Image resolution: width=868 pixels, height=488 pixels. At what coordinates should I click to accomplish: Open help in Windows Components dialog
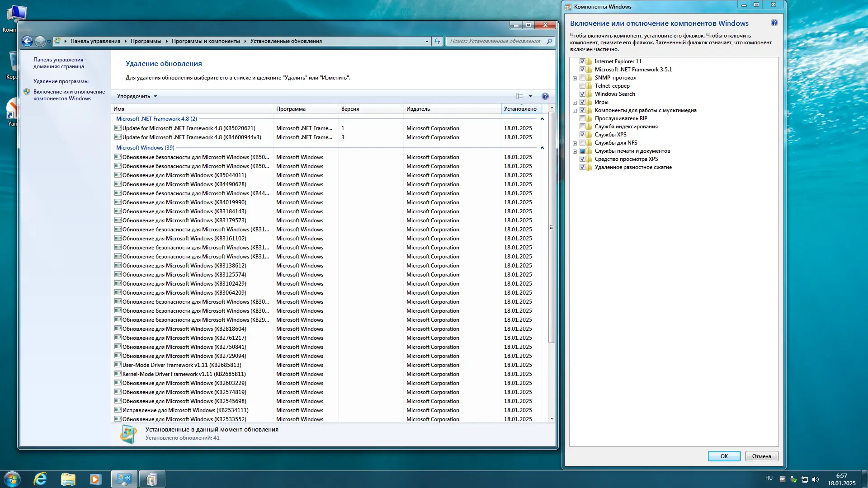pos(774,23)
